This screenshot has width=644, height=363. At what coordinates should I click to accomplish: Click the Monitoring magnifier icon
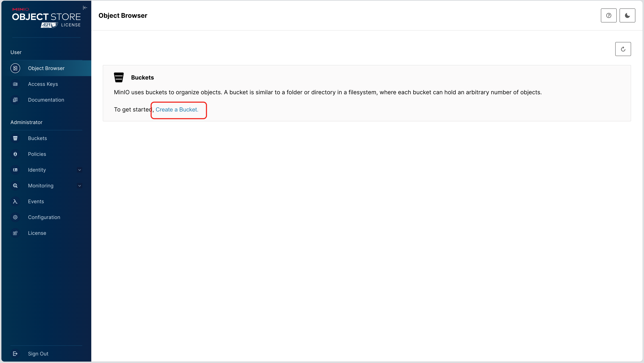(15, 186)
